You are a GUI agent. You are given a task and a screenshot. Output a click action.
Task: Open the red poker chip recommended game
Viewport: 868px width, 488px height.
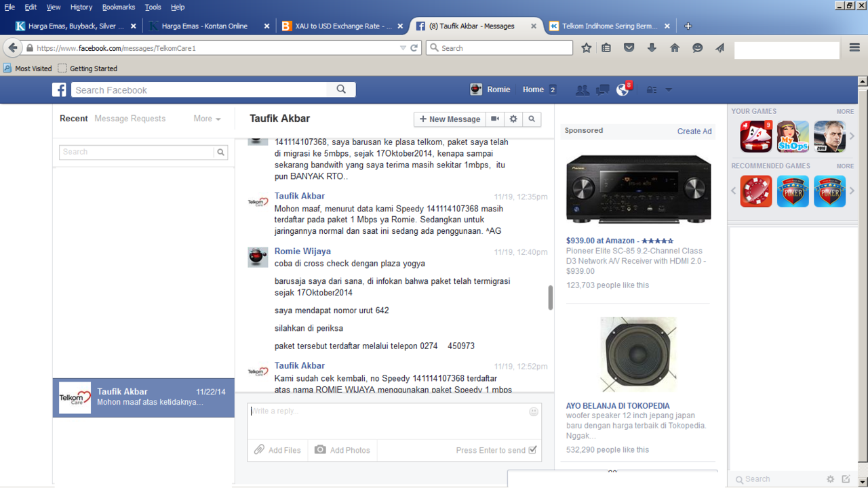[756, 191]
